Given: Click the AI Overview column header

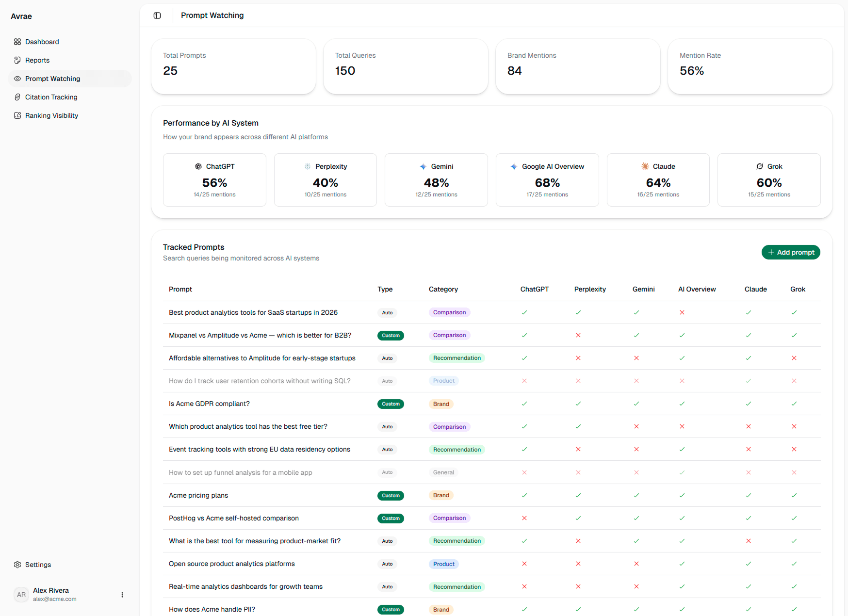Looking at the screenshot, I should point(697,289).
